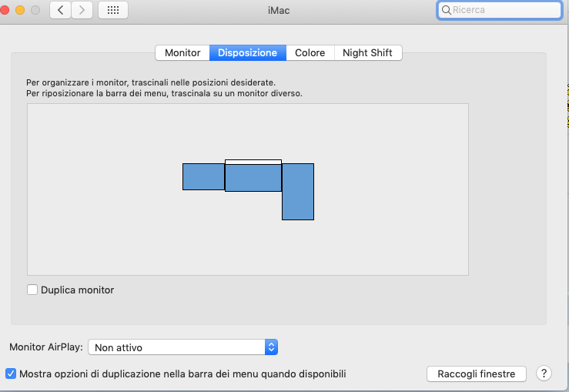This screenshot has width=569, height=392.
Task: Select the vertical right monitor rectangle
Action: [298, 192]
